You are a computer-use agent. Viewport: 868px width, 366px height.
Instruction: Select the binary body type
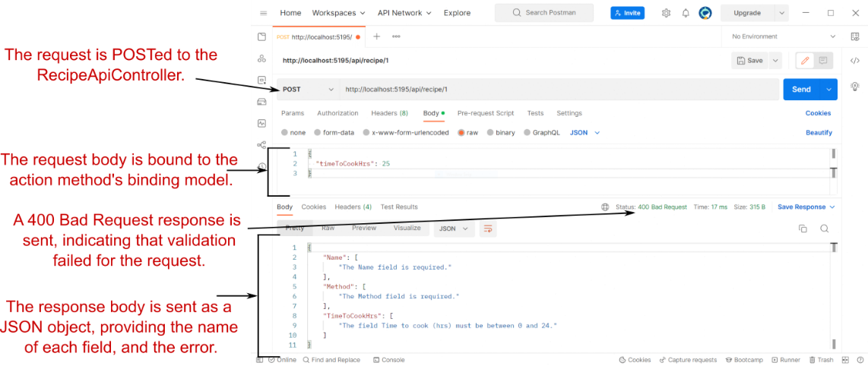500,133
